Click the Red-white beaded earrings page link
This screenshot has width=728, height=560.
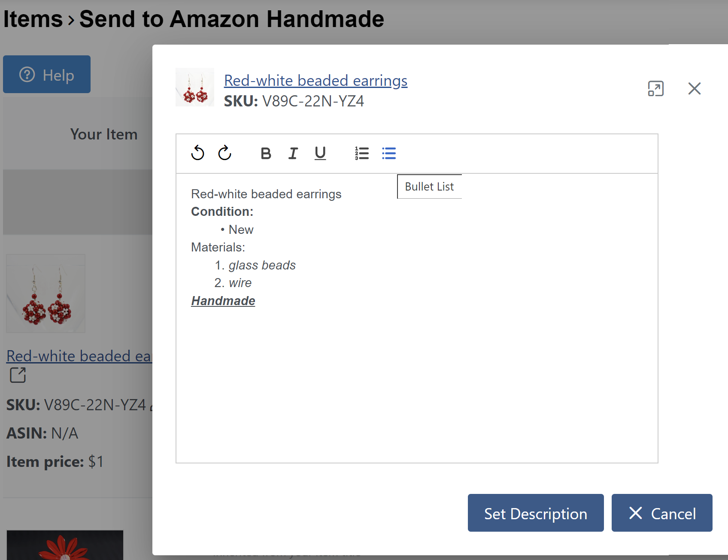(x=79, y=356)
